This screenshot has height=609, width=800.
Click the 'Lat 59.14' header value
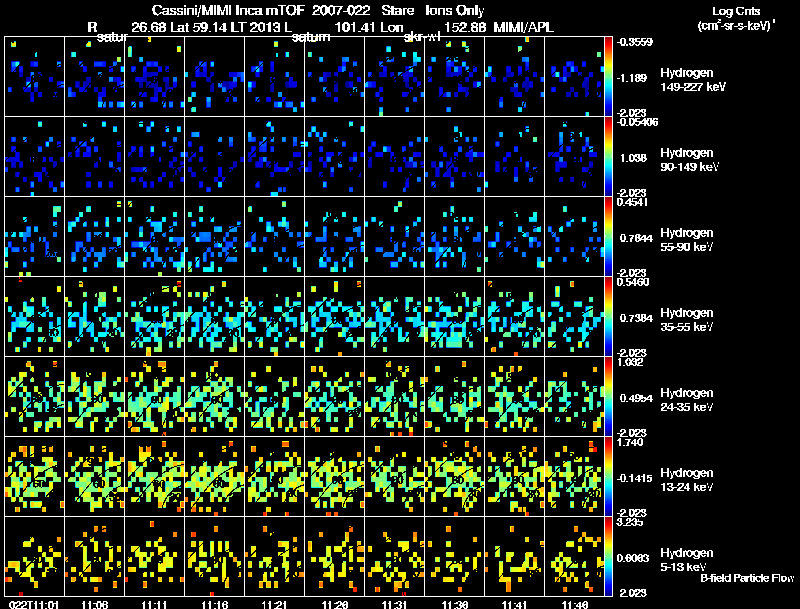199,27
